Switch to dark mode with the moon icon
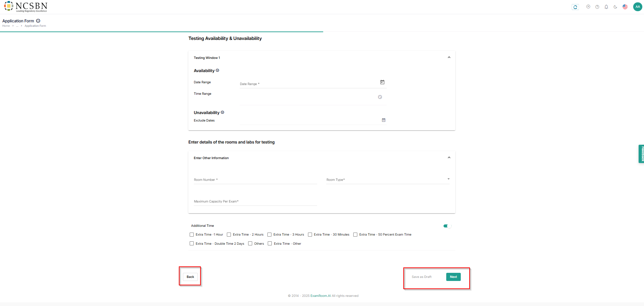 pyautogui.click(x=615, y=7)
